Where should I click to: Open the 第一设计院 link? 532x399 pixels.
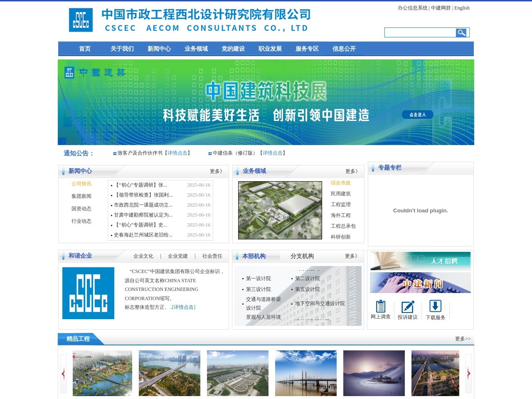[x=259, y=278]
